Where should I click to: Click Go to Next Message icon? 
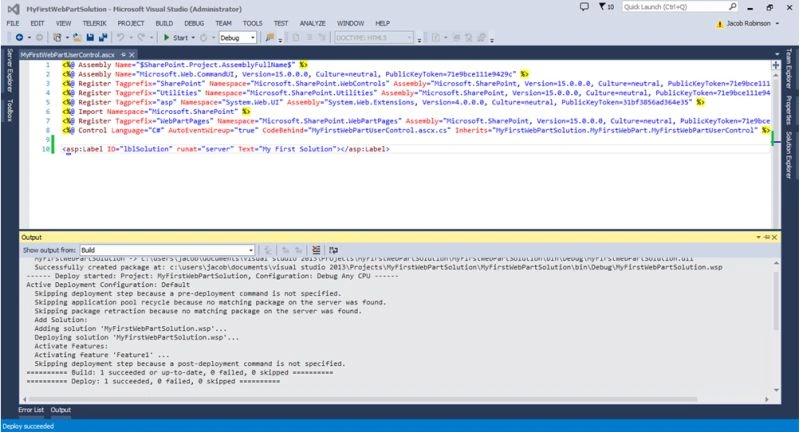[298, 250]
